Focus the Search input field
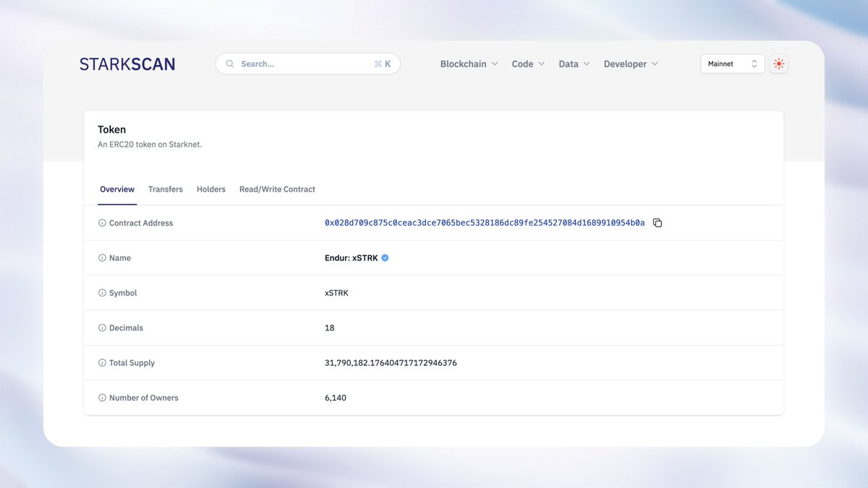Viewport: 868px width, 488px height. [308, 64]
